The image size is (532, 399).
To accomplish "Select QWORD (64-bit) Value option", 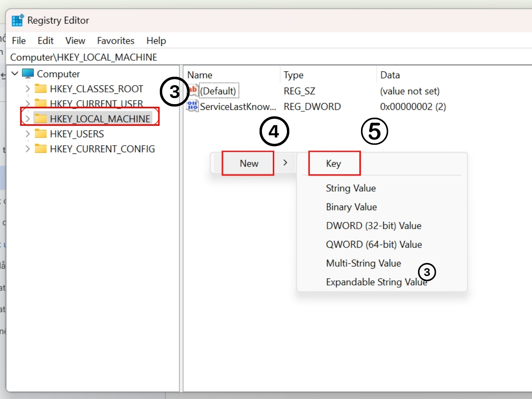I will [x=374, y=244].
